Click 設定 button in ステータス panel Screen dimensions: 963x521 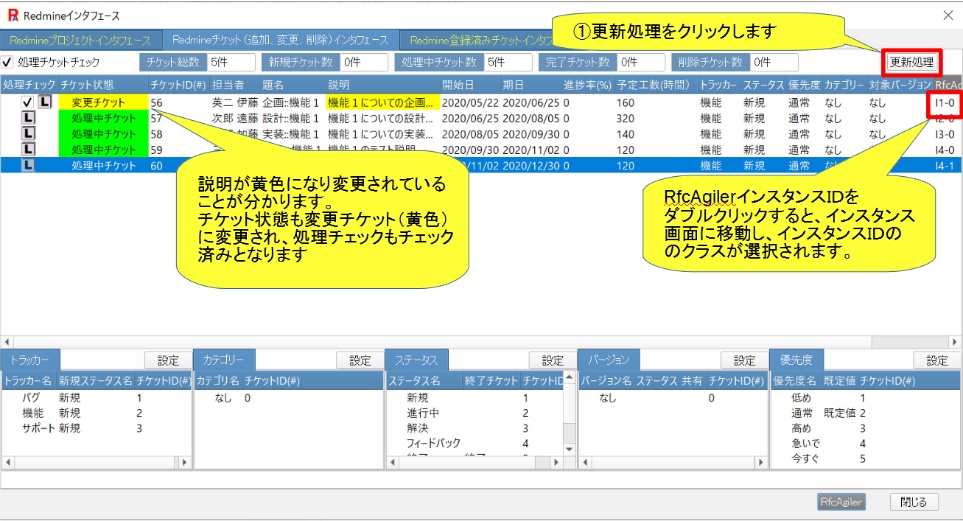pyautogui.click(x=552, y=361)
